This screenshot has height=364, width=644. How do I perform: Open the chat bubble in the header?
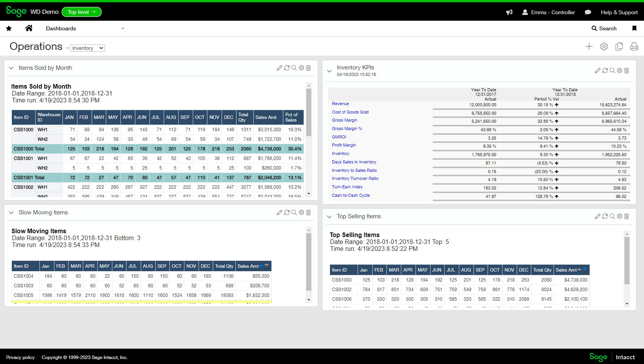click(x=588, y=12)
